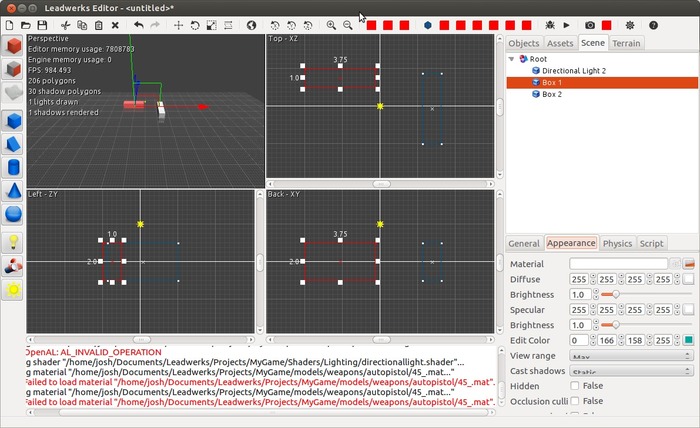The height and width of the screenshot is (428, 700).
Task: Open the teal Edit Color swatch
Action: click(x=688, y=341)
